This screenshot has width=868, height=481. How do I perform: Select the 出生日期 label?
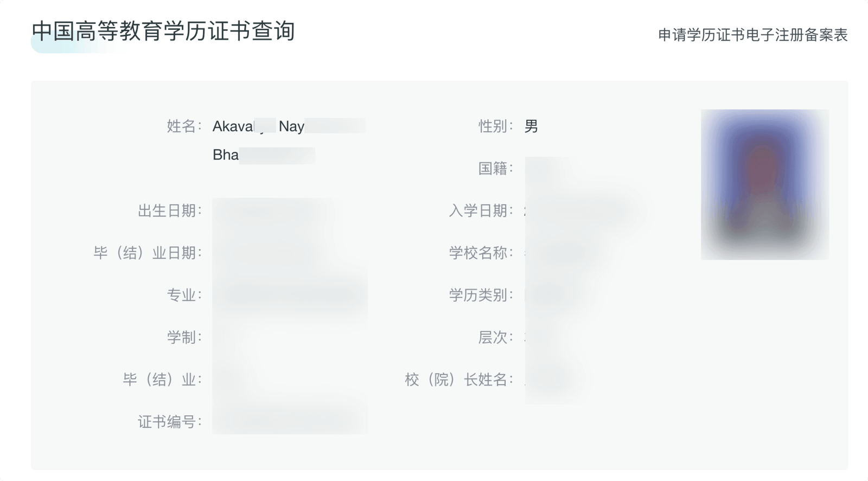pos(170,211)
